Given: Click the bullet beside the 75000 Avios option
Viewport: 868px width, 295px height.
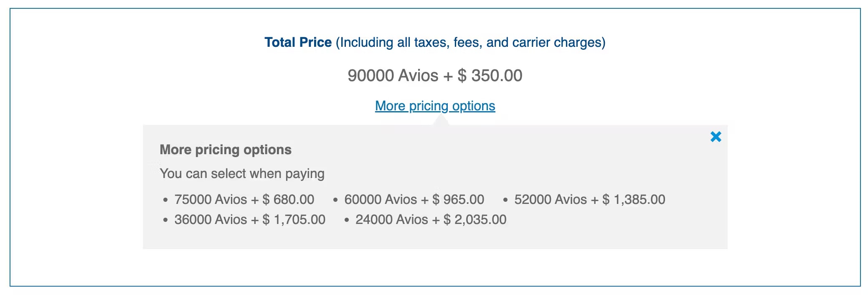Looking at the screenshot, I should pos(165,200).
